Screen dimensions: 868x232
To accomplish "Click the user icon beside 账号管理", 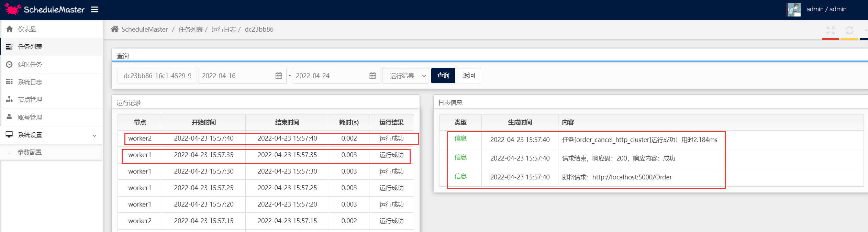I will (9, 117).
